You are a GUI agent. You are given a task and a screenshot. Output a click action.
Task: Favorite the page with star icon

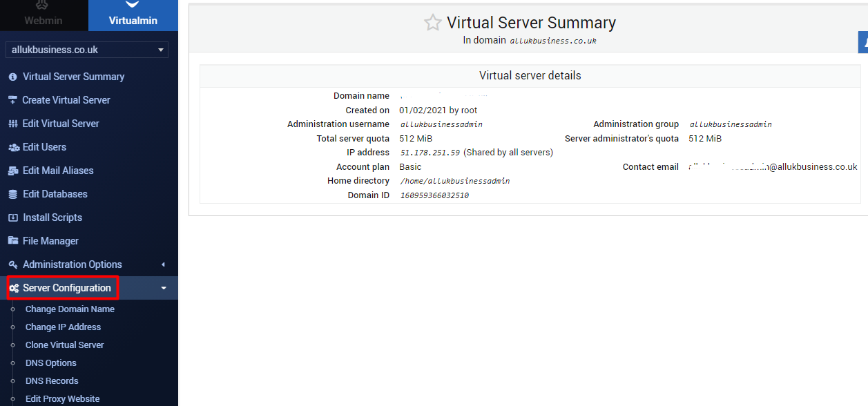click(x=432, y=23)
